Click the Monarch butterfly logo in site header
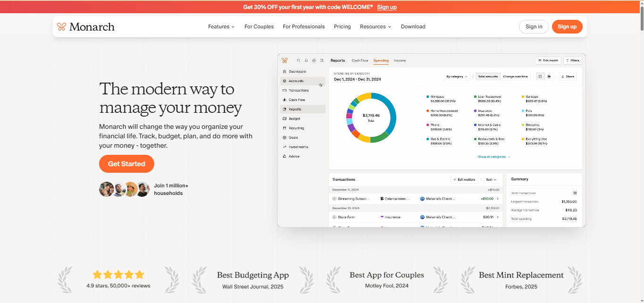The height and width of the screenshot is (303, 644). [61, 27]
